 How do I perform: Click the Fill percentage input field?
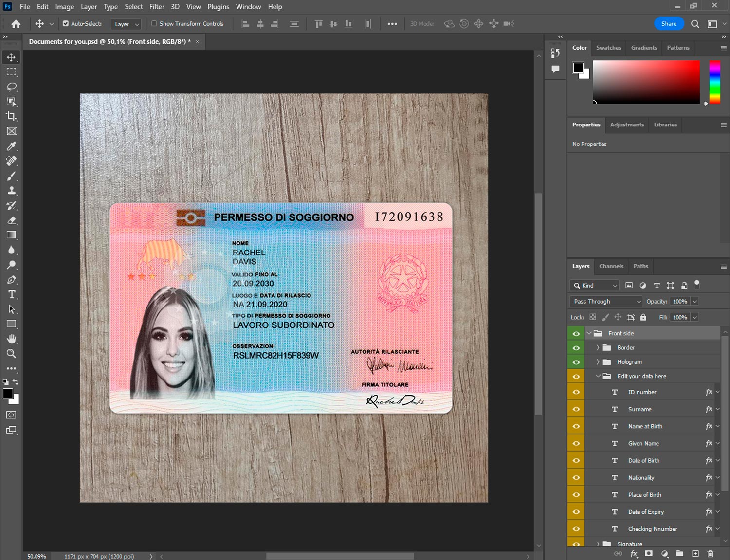pos(680,317)
